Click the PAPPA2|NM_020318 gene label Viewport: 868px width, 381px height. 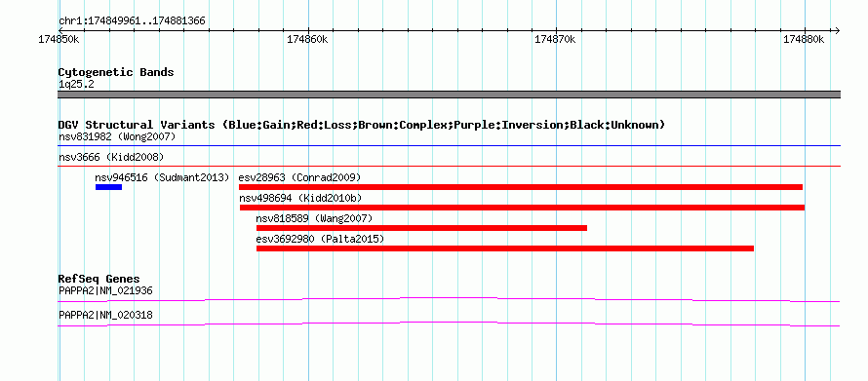[105, 315]
